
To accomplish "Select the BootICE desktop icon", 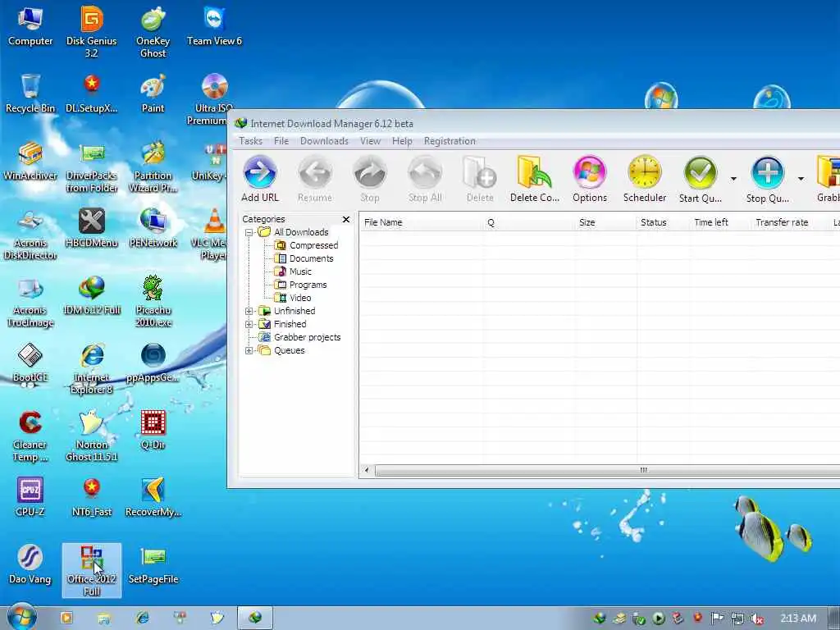I will point(30,363).
